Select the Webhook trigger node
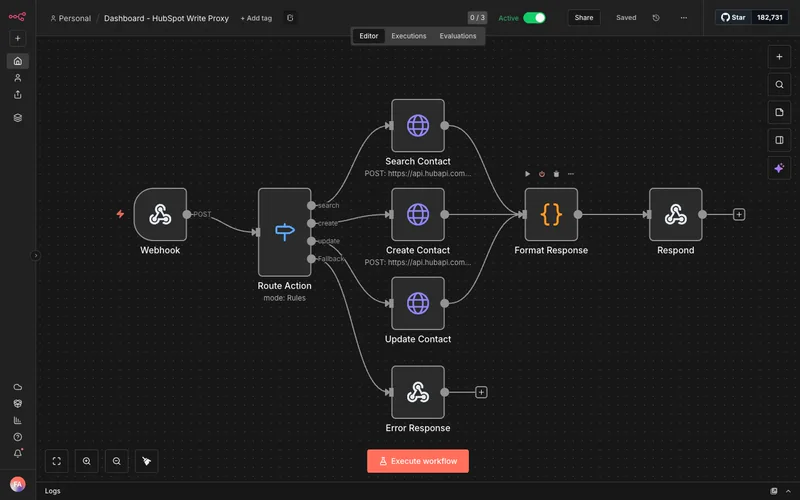800x500 pixels. tap(160, 214)
